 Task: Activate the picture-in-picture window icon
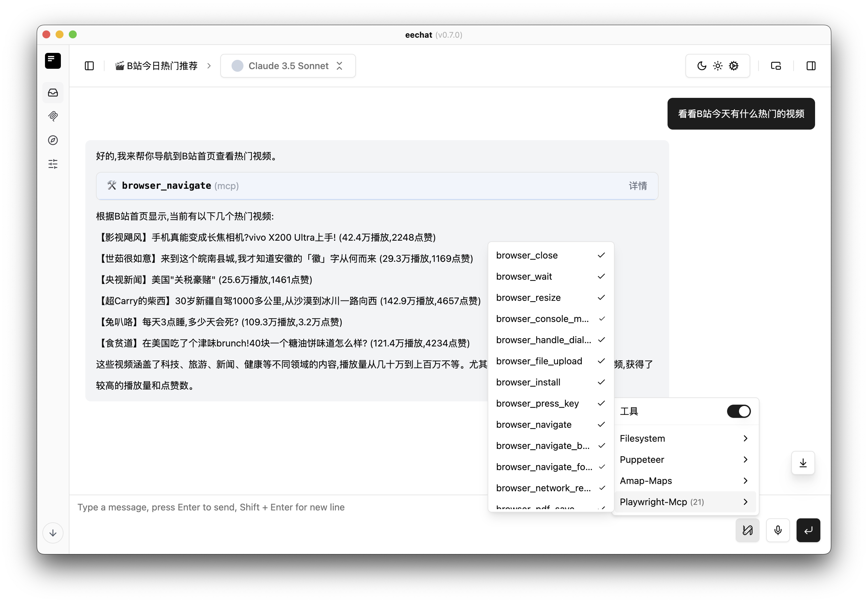point(776,65)
